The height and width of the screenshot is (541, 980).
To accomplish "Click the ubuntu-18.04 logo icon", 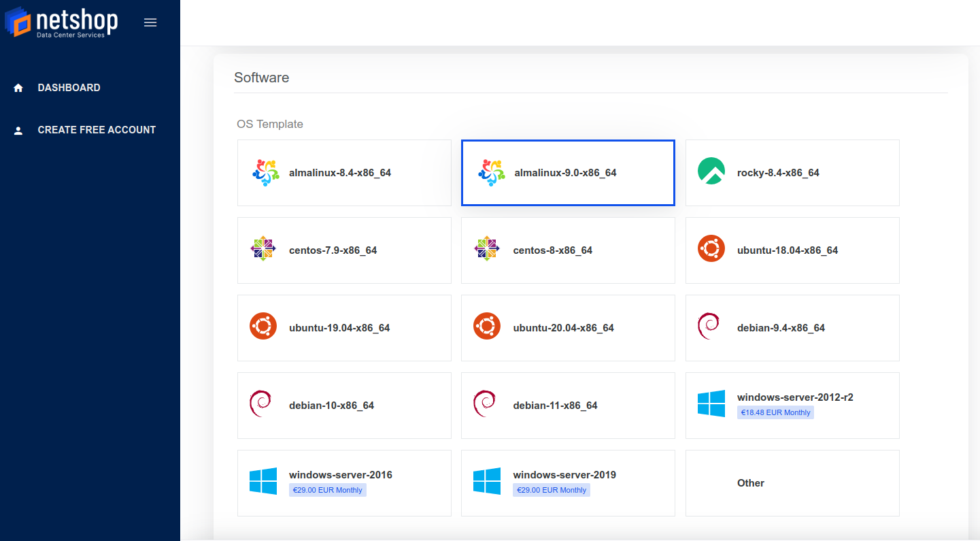I will point(711,248).
